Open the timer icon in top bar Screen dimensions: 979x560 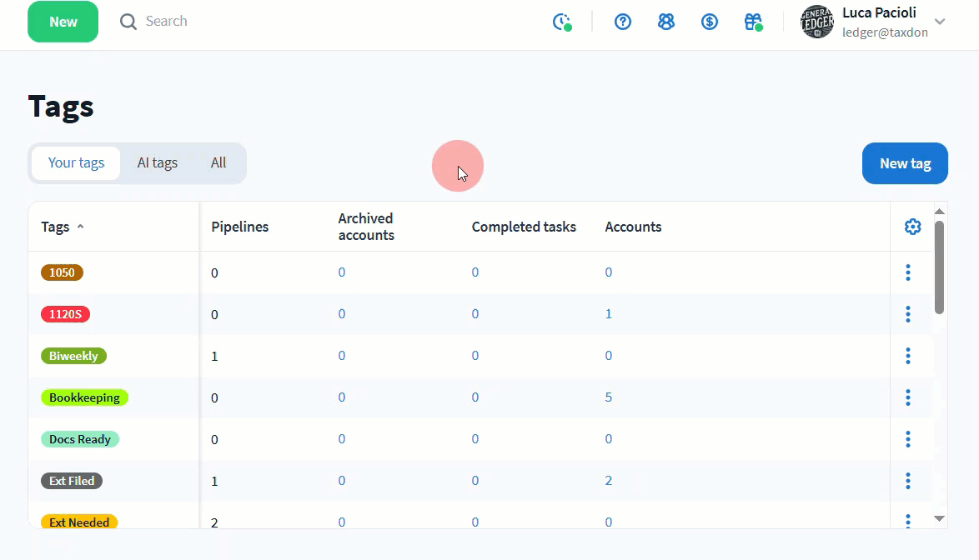point(563,22)
